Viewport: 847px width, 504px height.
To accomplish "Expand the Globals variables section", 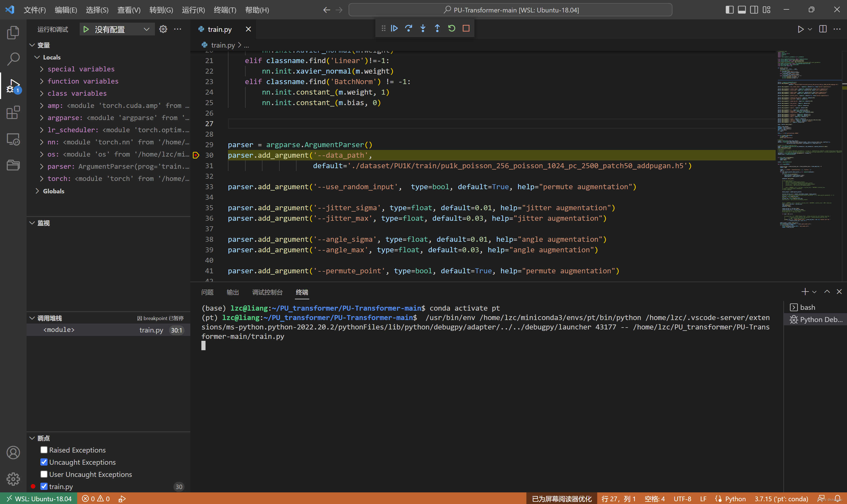I will (x=37, y=191).
